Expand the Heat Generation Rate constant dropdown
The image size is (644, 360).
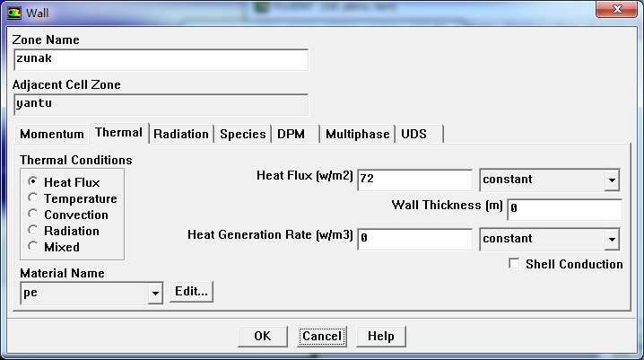coord(612,239)
